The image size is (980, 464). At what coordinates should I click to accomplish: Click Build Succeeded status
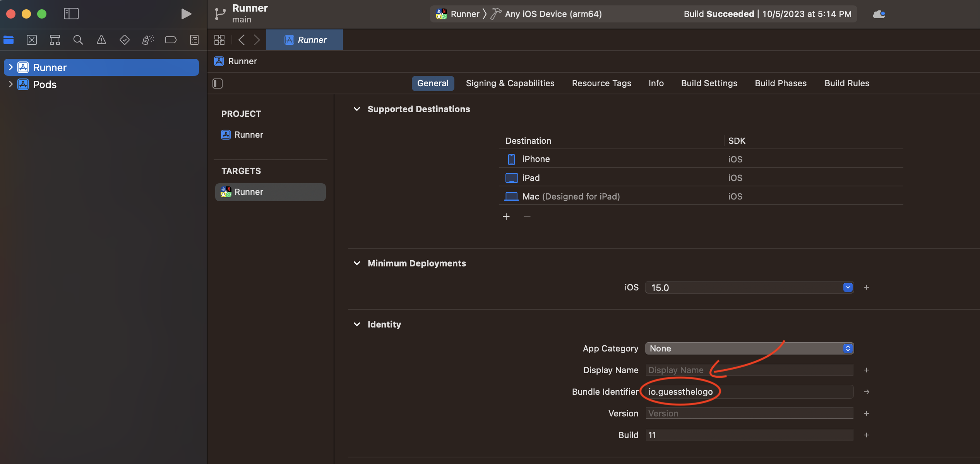(768, 14)
